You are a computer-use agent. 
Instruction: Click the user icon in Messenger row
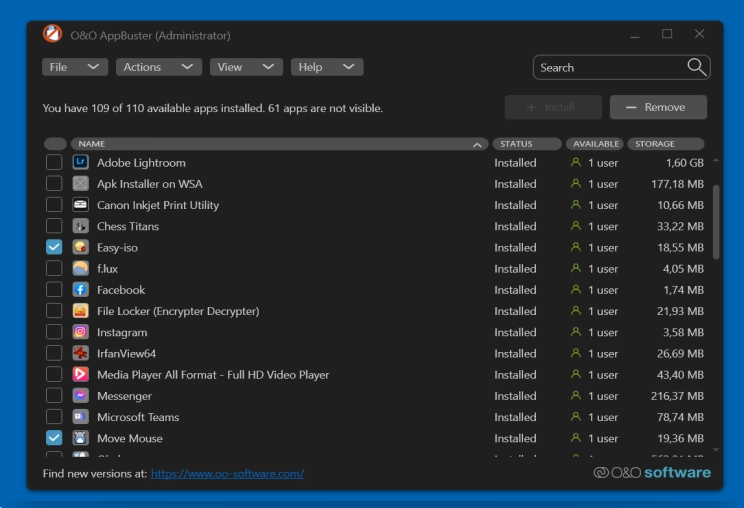point(576,396)
